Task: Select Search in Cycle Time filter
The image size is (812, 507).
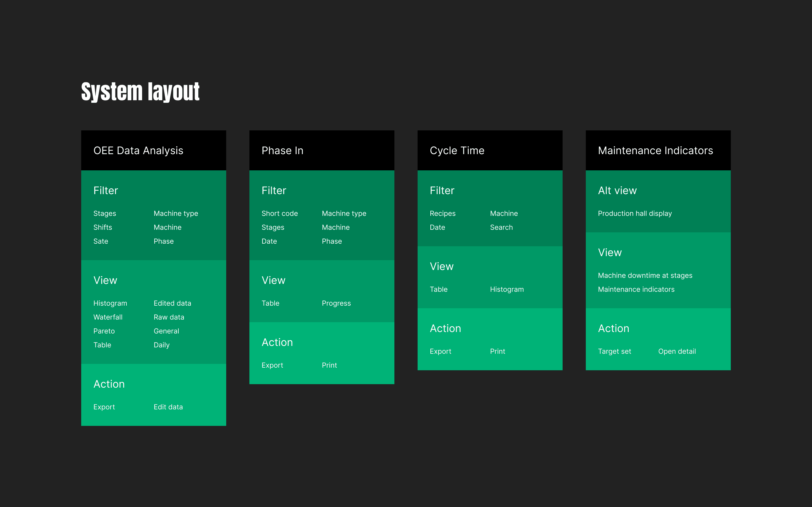Action: tap(501, 227)
